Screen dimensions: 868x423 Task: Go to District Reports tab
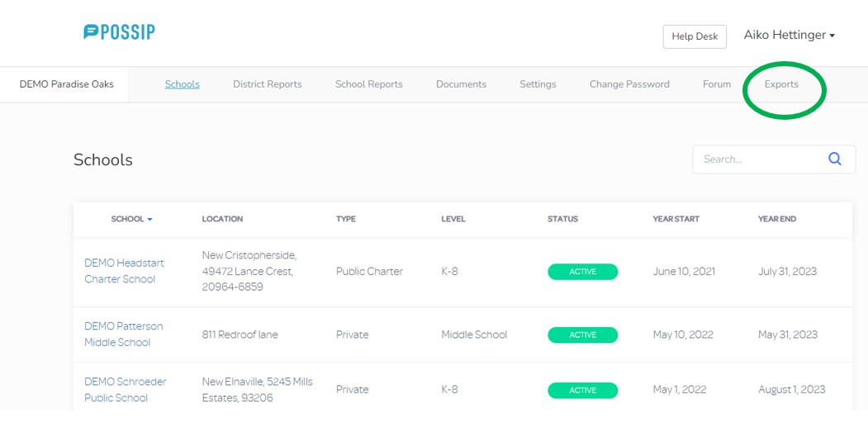tap(267, 84)
